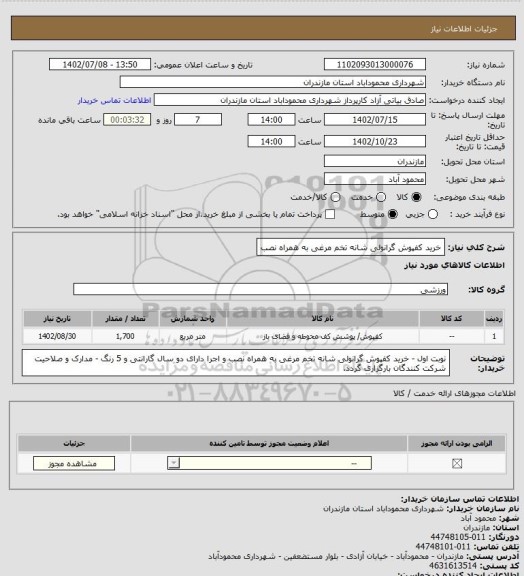Click need date cell 1402/08/30
Image resolution: width=524 pixels, height=576 pixels.
[57, 336]
